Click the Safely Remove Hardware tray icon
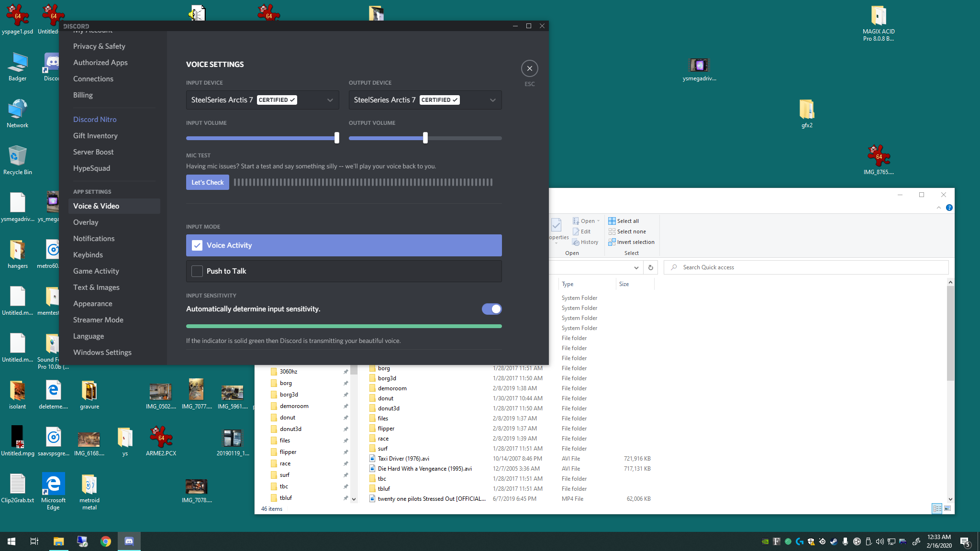 (868, 541)
